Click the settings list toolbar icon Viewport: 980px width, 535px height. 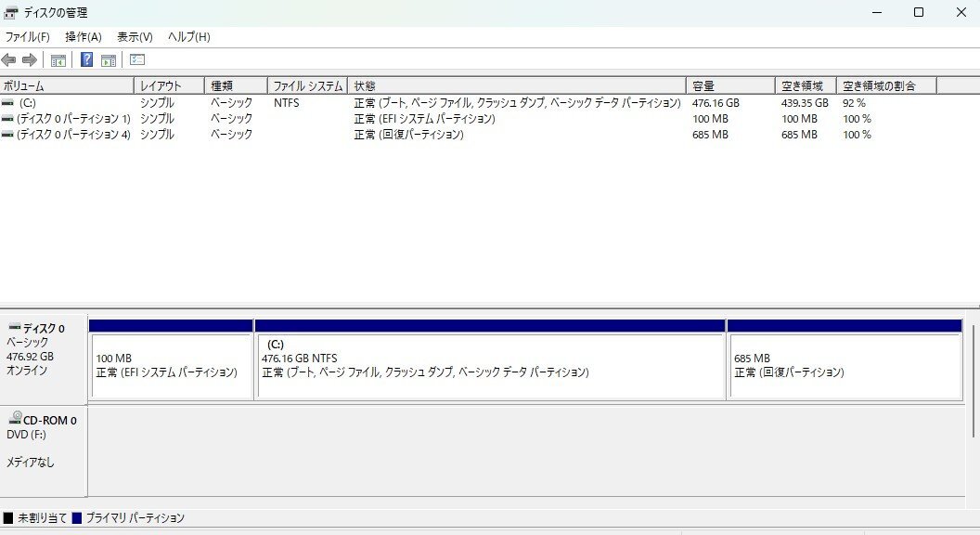pyautogui.click(x=137, y=60)
